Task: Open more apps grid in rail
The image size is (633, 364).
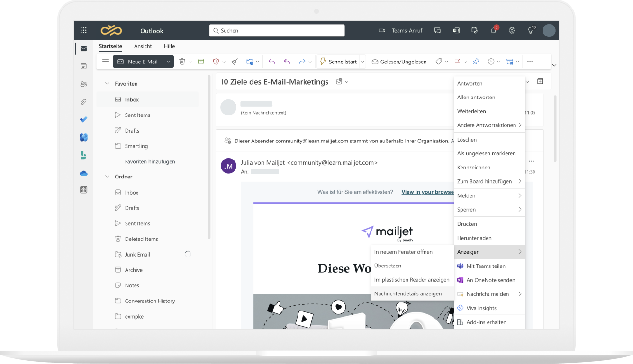Action: pos(83,190)
